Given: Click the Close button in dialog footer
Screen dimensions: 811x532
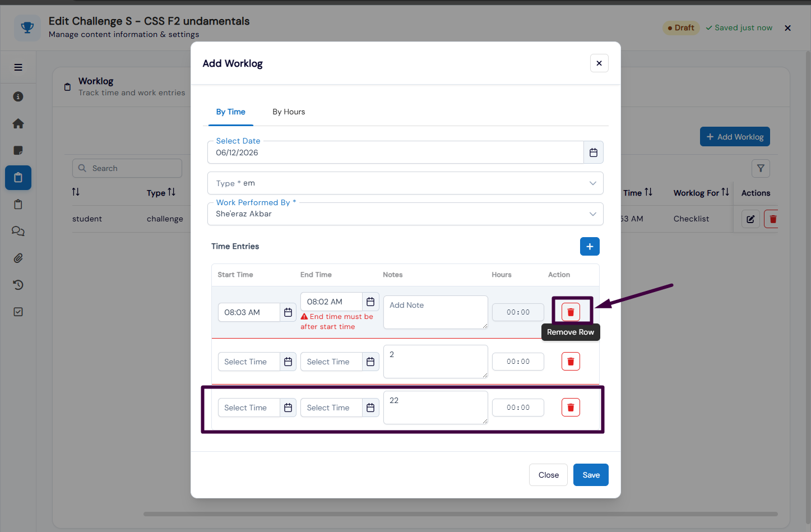Looking at the screenshot, I should click(x=548, y=475).
